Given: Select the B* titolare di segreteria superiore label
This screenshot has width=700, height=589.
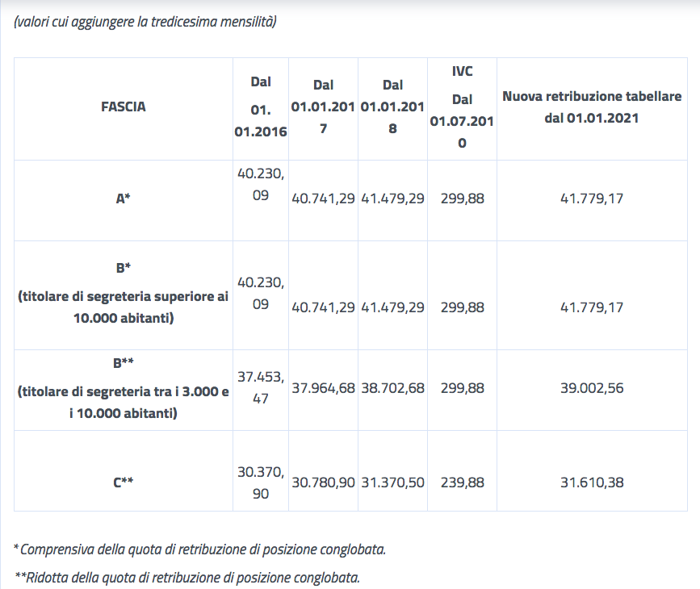Looking at the screenshot, I should [124, 296].
